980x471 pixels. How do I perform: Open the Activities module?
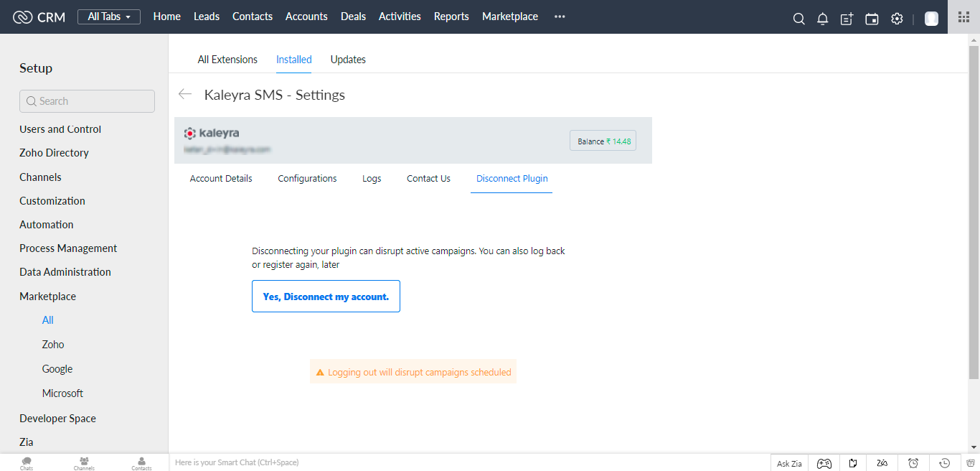400,17
